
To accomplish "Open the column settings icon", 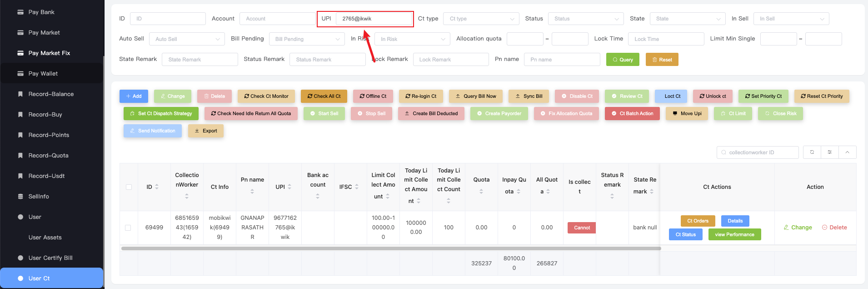I will point(829,152).
